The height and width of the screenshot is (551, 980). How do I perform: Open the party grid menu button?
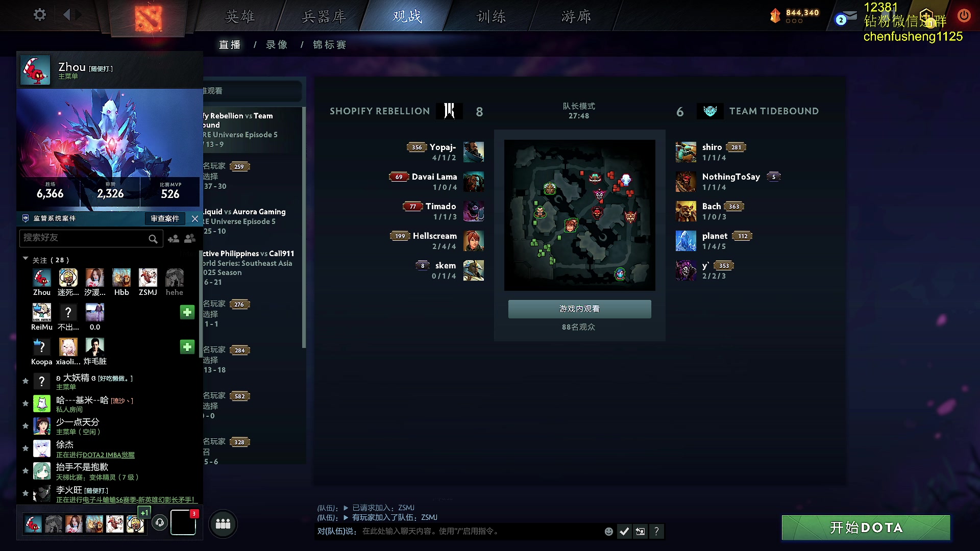[223, 523]
